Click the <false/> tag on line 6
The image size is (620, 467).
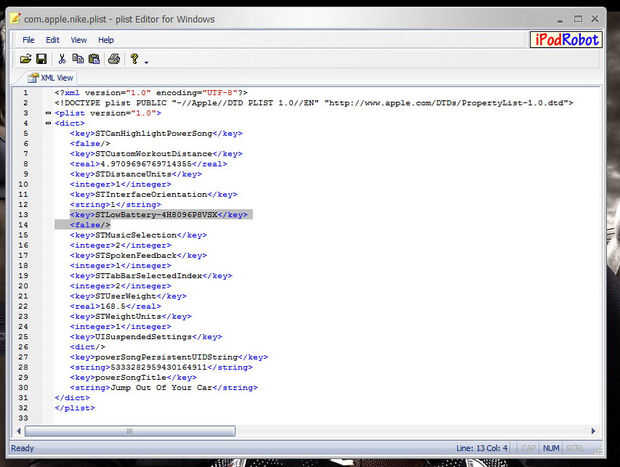coord(90,144)
